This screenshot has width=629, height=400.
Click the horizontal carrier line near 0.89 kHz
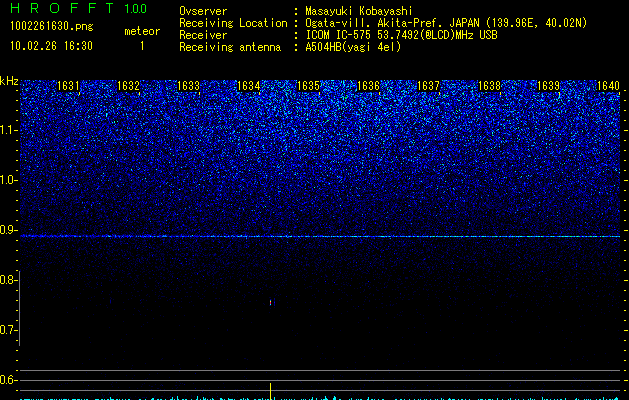click(320, 236)
